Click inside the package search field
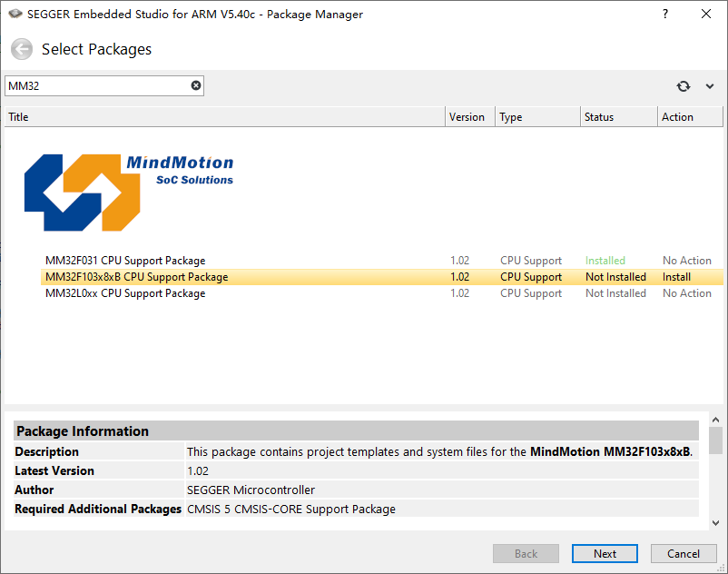Viewport: 728px width, 574px height. (98, 86)
